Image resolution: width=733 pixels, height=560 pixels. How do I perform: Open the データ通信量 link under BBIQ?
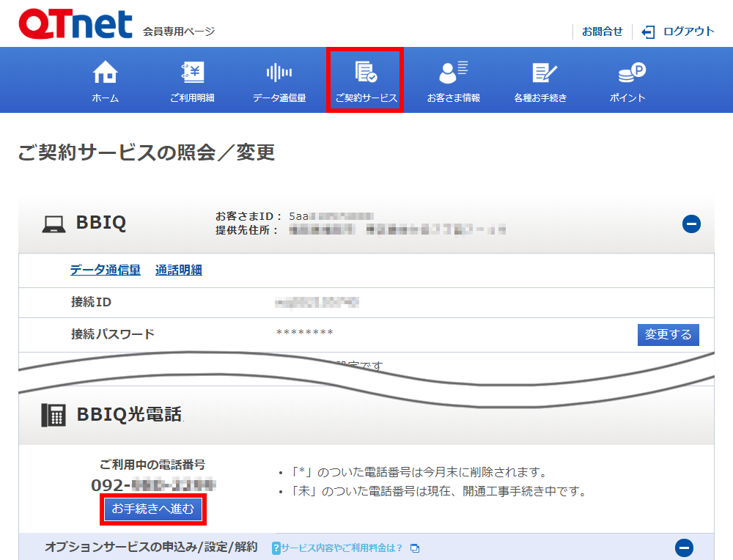(x=105, y=270)
